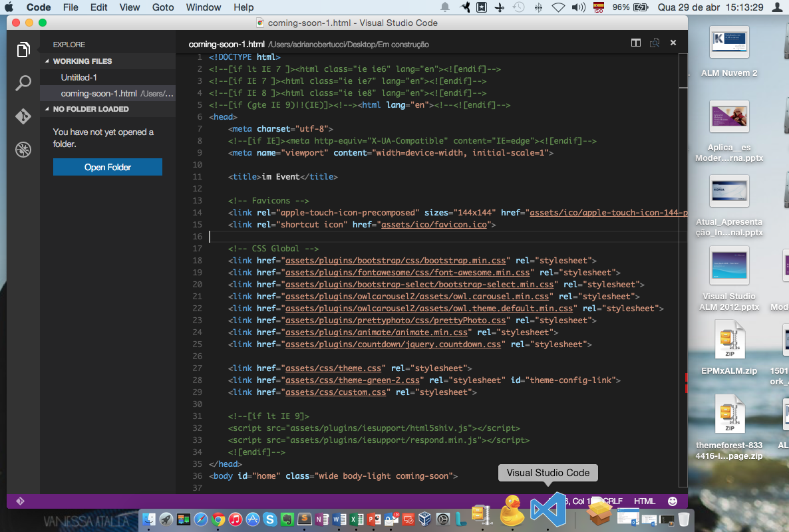Follow the font-awesome.min.css link
Viewport: 789px width, 532px height.
pos(408,273)
